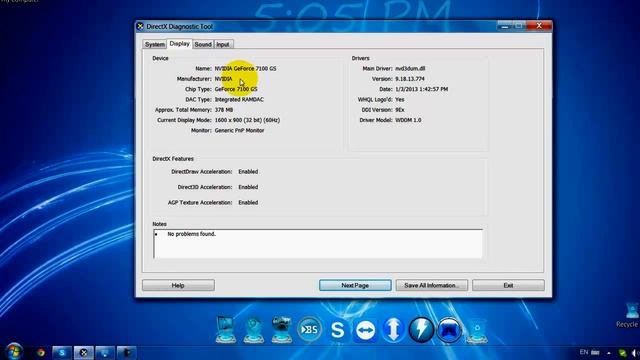Viewport: 640px width, 360px height.
Task: Close the DirectX Diagnostic Tool window
Action: point(539,25)
